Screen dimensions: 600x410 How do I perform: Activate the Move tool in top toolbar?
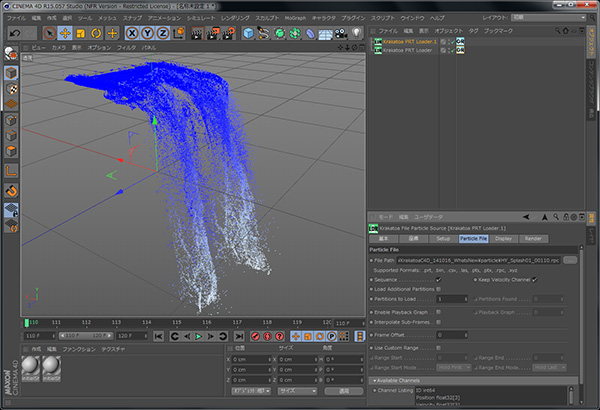point(65,33)
